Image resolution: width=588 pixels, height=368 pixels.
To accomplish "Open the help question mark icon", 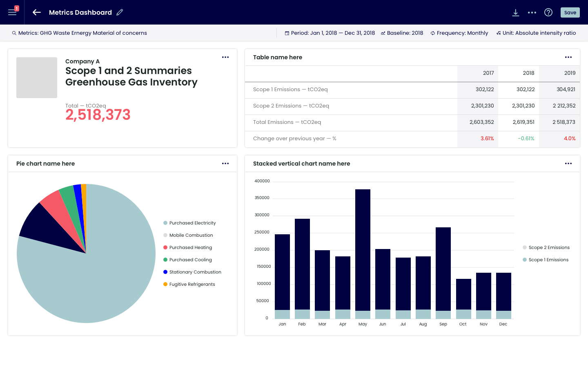I will 548,12.
